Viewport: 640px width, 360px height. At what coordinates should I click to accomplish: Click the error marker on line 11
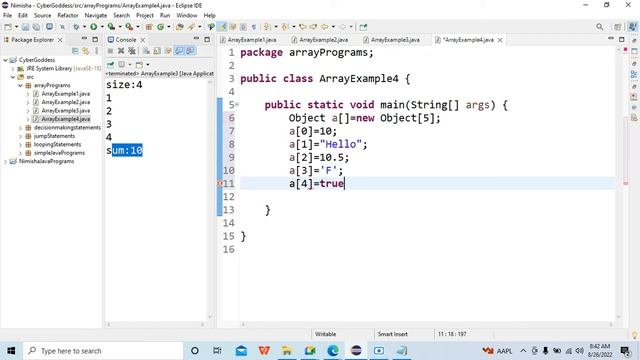pos(220,184)
